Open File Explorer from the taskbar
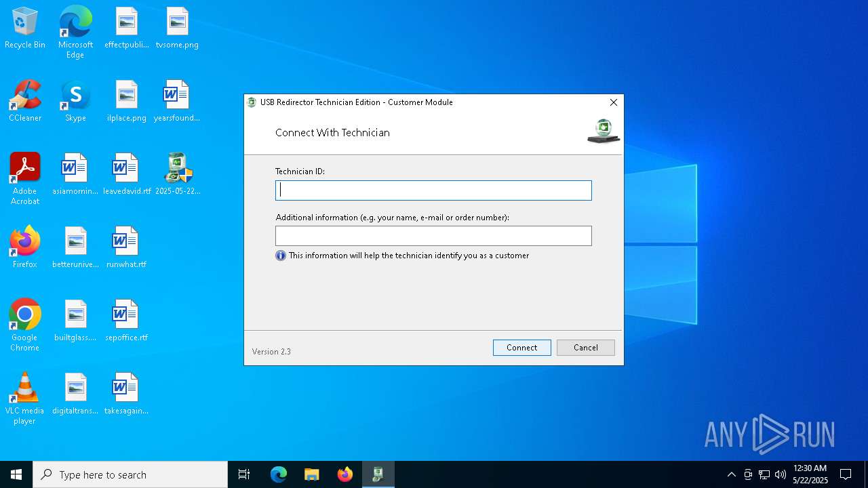Viewport: 868px width, 488px height. pyautogui.click(x=311, y=474)
